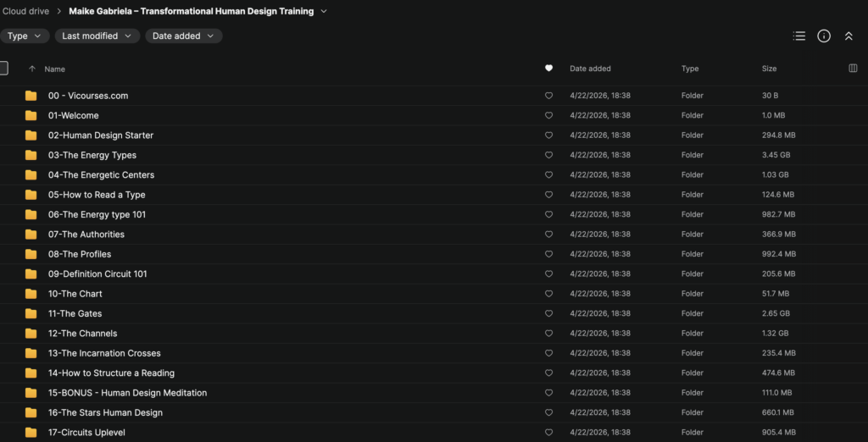Tick the select-all checkbox in header
Image resolution: width=868 pixels, height=442 pixels.
click(3, 69)
